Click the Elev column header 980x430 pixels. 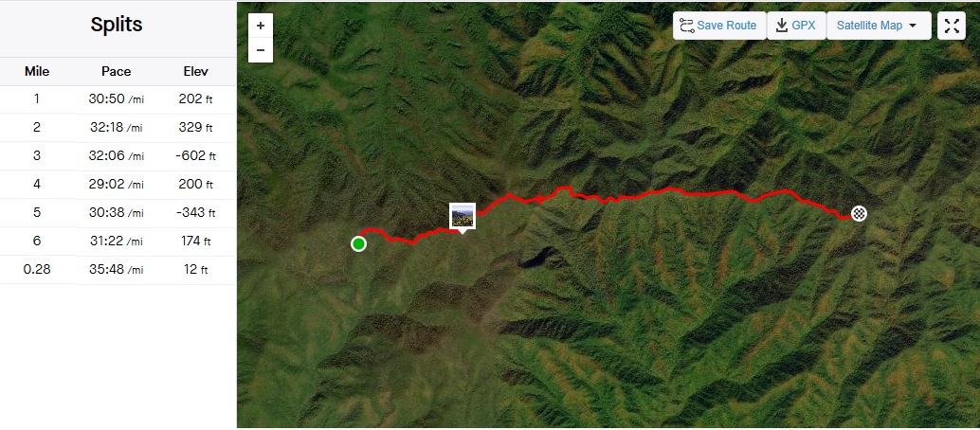click(x=196, y=71)
